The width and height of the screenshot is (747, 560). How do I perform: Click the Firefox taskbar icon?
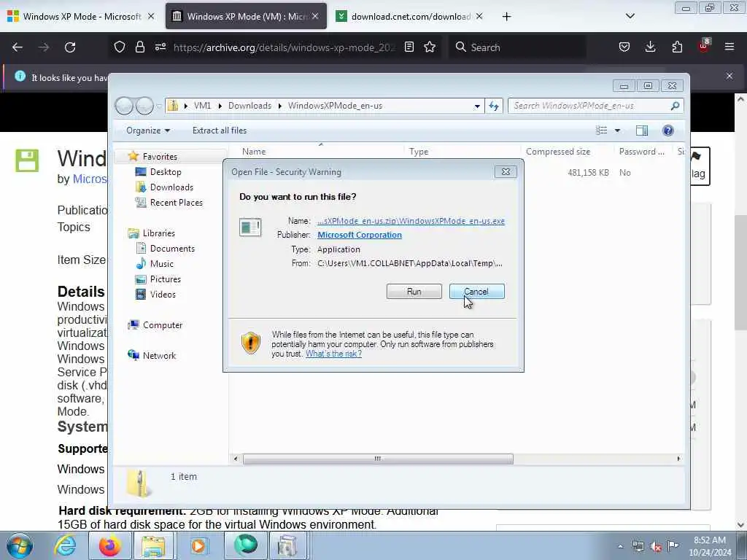pos(110,545)
